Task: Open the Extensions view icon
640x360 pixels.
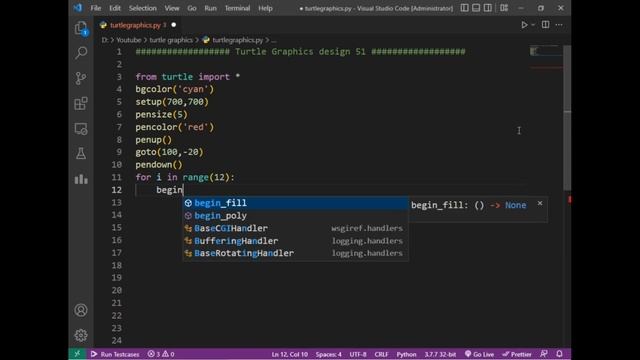Action: pyautogui.click(x=81, y=103)
